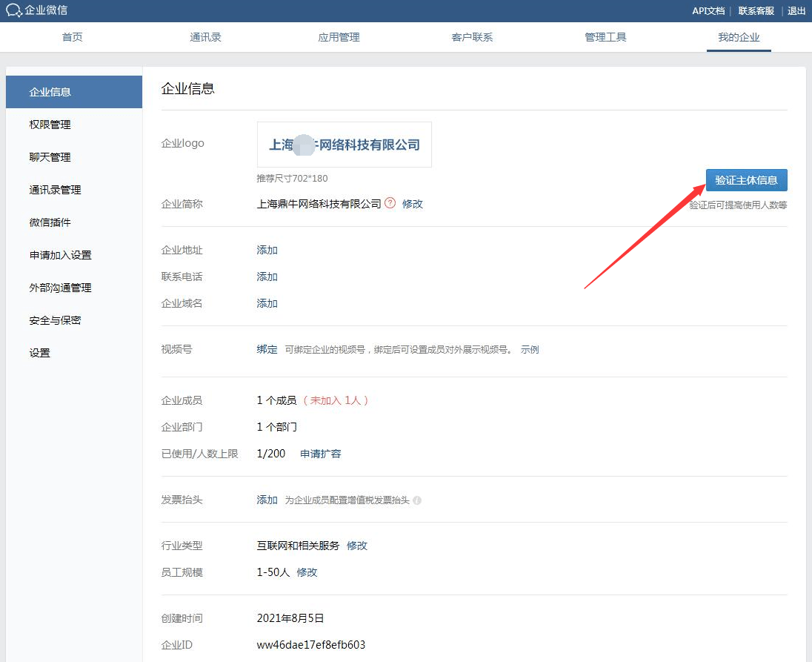Select 安全与保密 from the sidebar

pyautogui.click(x=56, y=320)
